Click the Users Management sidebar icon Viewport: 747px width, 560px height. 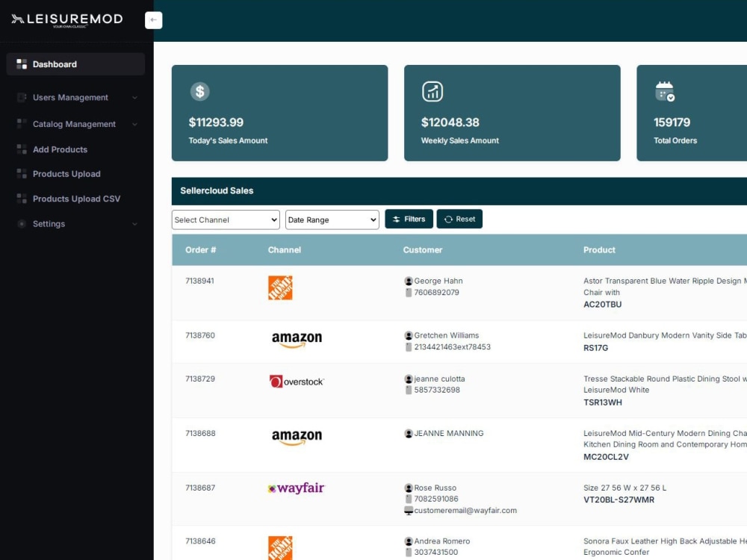[x=22, y=97]
